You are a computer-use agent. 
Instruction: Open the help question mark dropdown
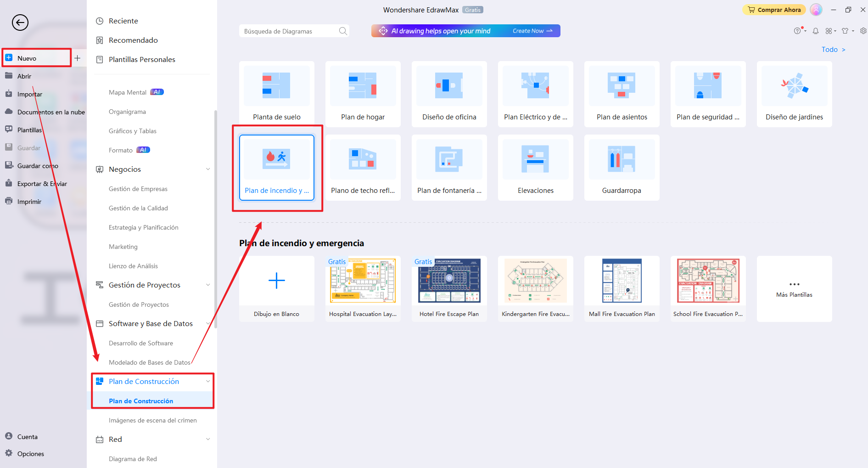pyautogui.click(x=799, y=31)
